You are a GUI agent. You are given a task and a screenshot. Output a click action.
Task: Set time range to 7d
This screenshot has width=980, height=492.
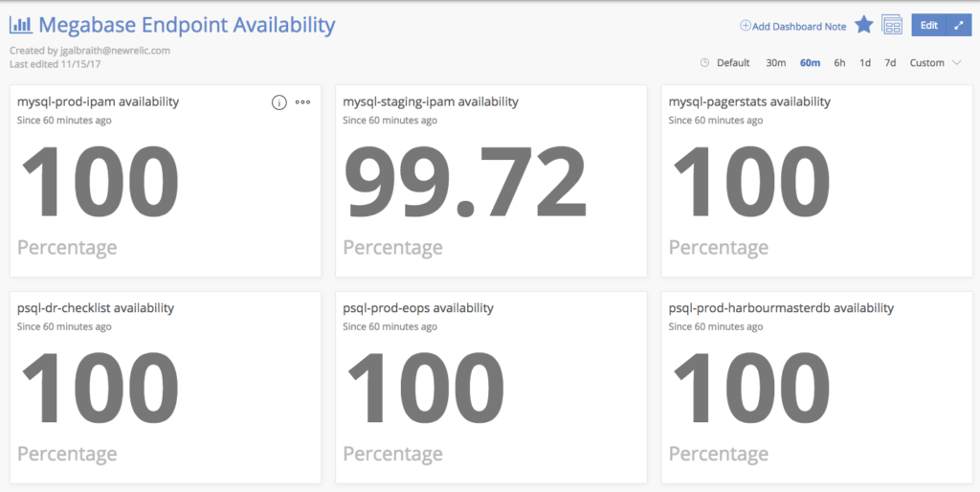pyautogui.click(x=890, y=62)
